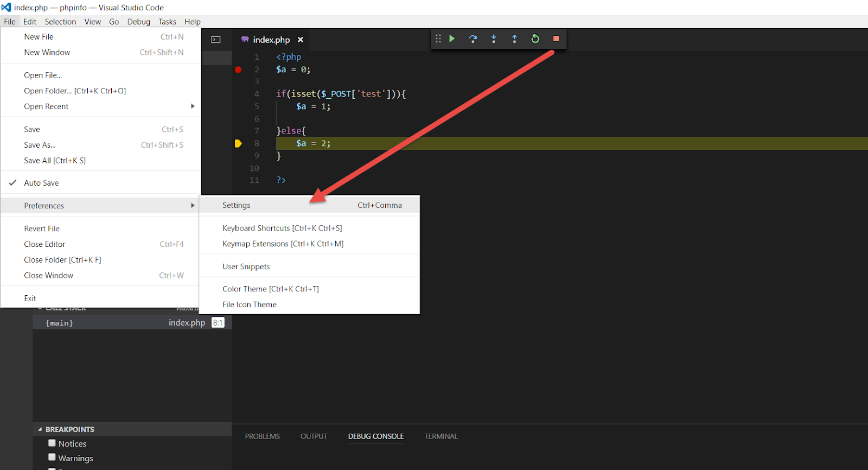Choose Save All menu item
The height and width of the screenshot is (470, 868).
pyautogui.click(x=101, y=161)
